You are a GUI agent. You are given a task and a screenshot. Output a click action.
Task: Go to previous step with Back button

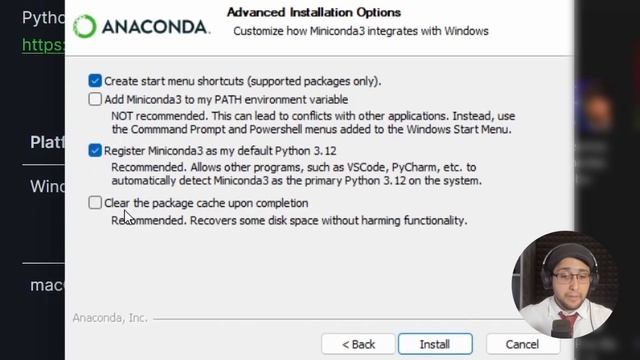(x=358, y=344)
